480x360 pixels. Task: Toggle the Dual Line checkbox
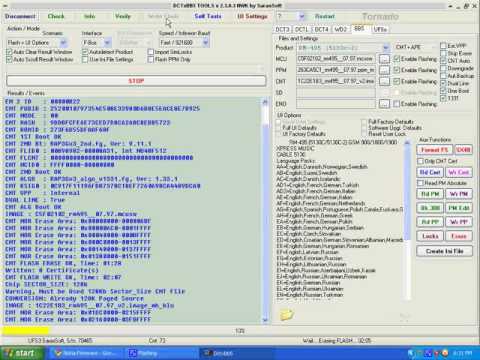tap(443, 83)
